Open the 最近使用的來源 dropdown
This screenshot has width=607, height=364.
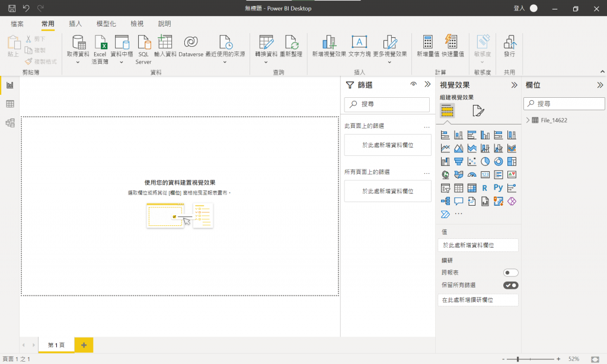[x=225, y=62]
